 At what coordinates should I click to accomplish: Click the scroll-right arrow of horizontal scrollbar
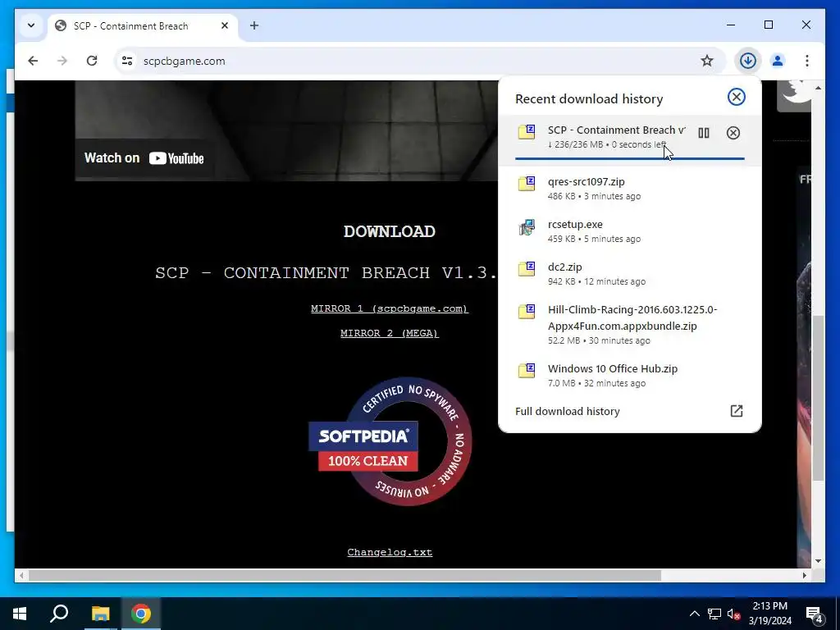point(804,575)
